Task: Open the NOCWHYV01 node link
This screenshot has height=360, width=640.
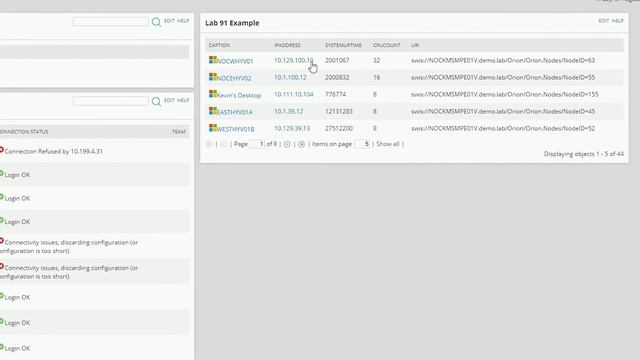Action: pos(235,61)
